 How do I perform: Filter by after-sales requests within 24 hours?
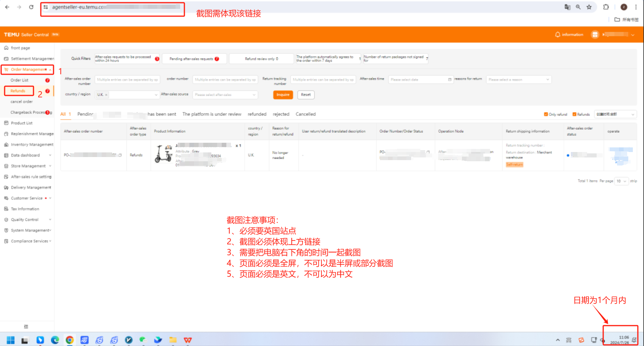[127, 59]
